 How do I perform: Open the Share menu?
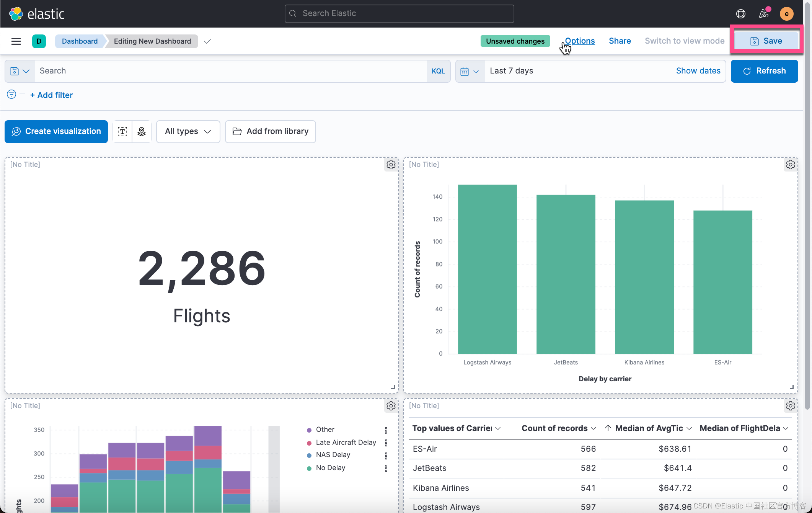coord(620,41)
